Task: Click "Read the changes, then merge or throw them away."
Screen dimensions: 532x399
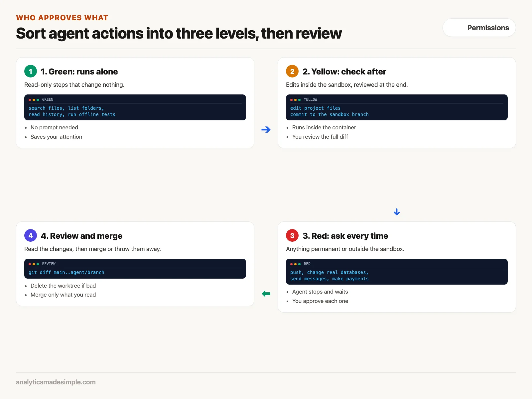Action: [x=92, y=249]
